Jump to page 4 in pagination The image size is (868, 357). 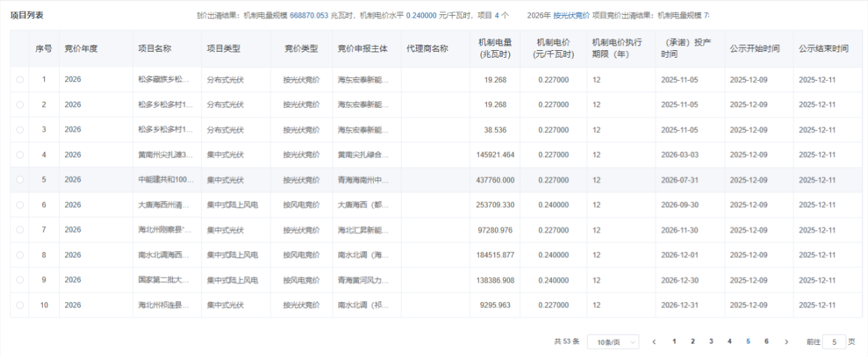coord(729,341)
